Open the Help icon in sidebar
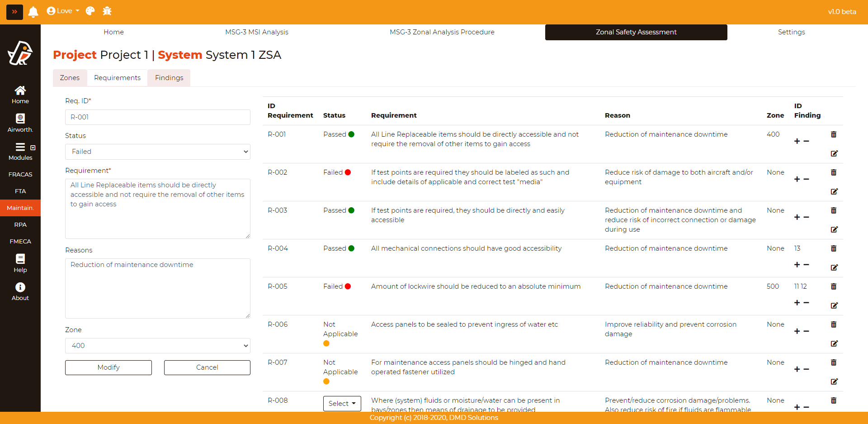The height and width of the screenshot is (424, 868). pyautogui.click(x=20, y=263)
